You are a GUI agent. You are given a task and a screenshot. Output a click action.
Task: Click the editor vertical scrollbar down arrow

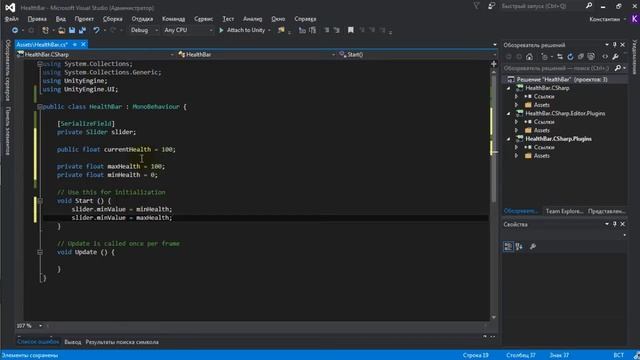click(x=493, y=317)
